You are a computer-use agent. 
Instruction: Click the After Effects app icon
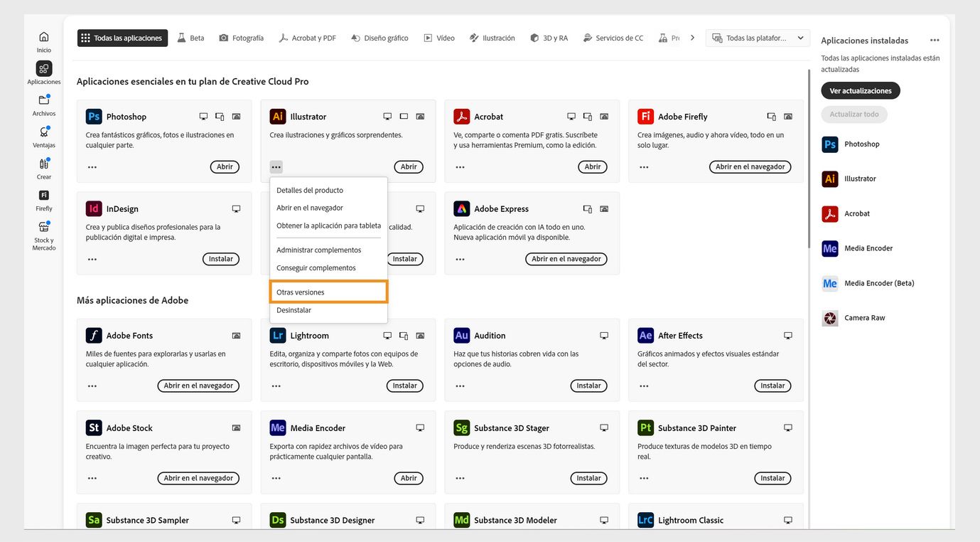coord(645,336)
